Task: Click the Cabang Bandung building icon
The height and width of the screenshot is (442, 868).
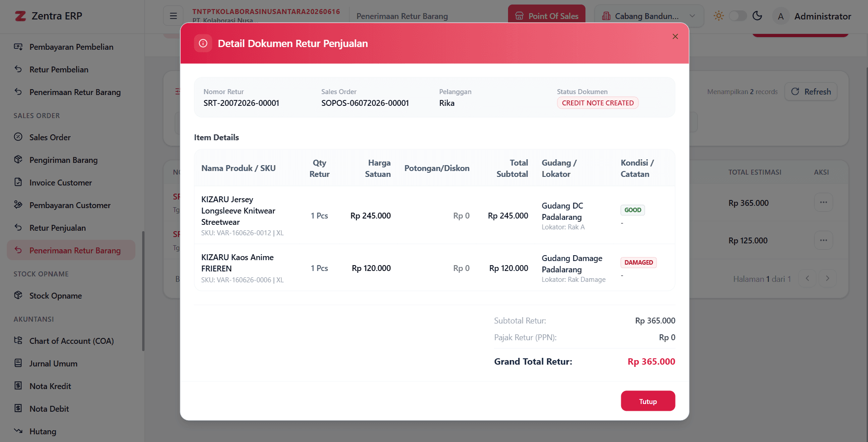Action: pyautogui.click(x=606, y=16)
